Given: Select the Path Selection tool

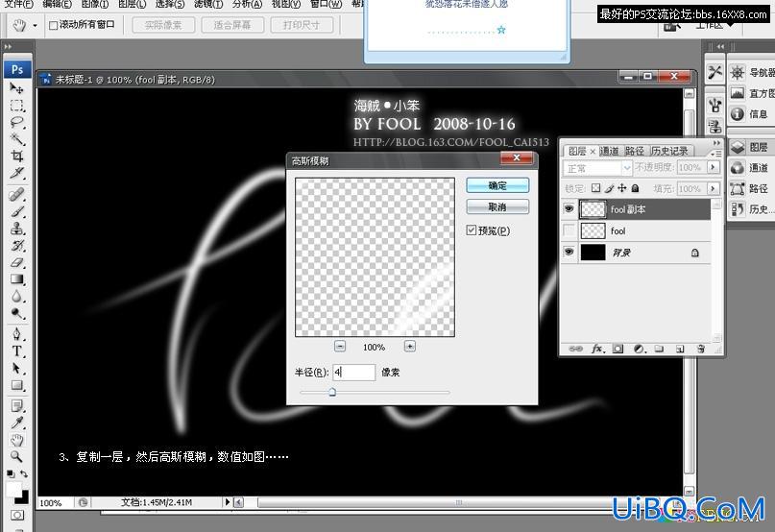Looking at the screenshot, I should [16, 369].
